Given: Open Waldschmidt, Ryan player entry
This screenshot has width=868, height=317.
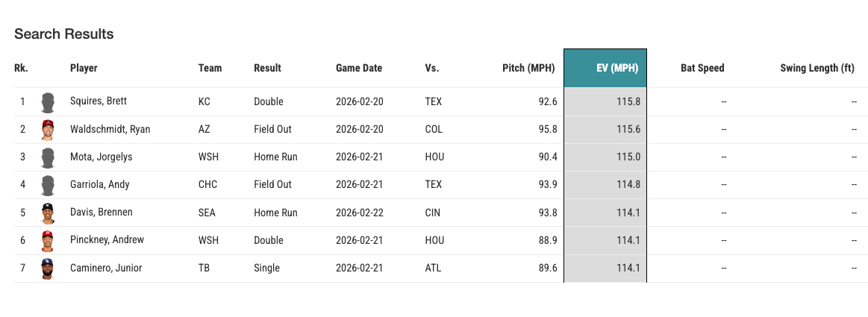Looking at the screenshot, I should [x=110, y=129].
